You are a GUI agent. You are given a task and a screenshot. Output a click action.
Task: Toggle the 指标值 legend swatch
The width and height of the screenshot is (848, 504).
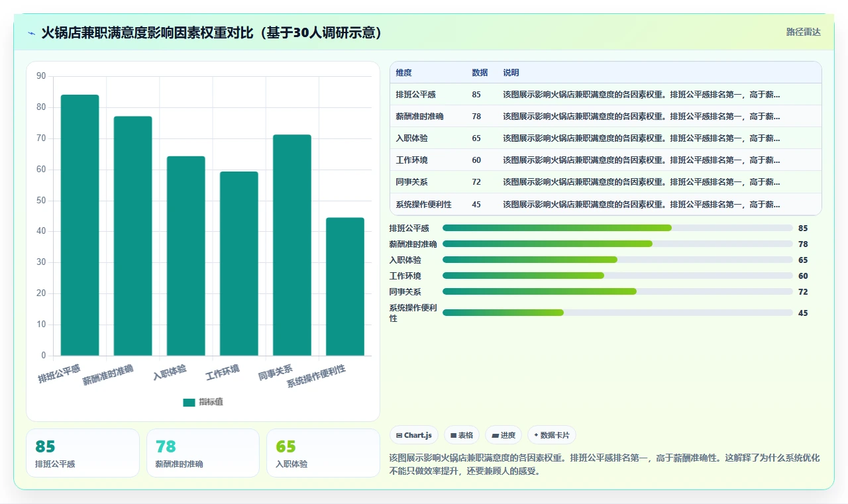(189, 402)
